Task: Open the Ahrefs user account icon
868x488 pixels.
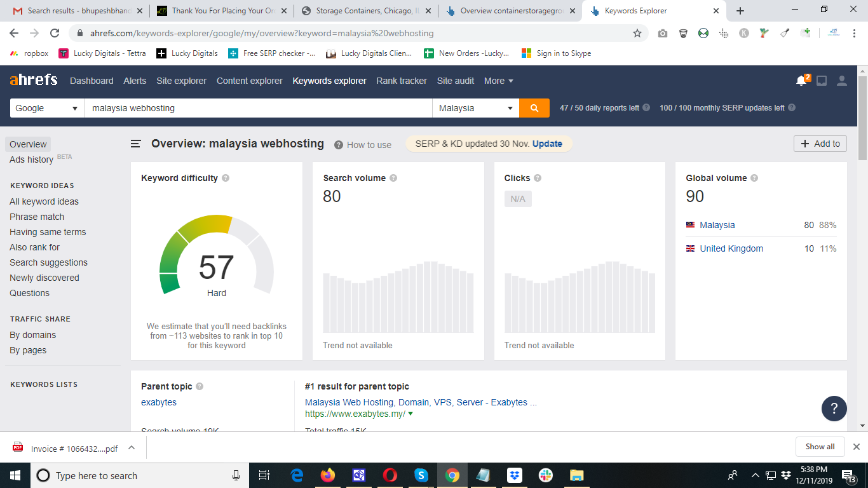Action: pyautogui.click(x=842, y=81)
